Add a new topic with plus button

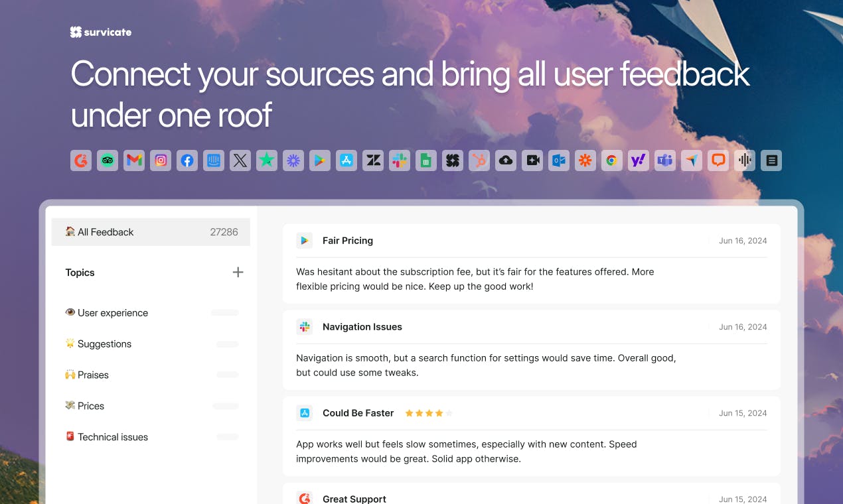238,272
